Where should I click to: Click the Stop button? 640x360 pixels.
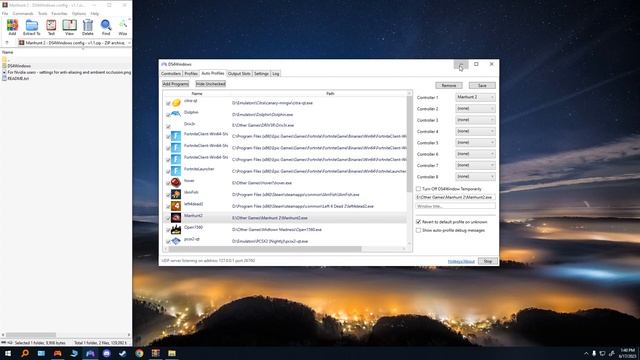pos(488,261)
